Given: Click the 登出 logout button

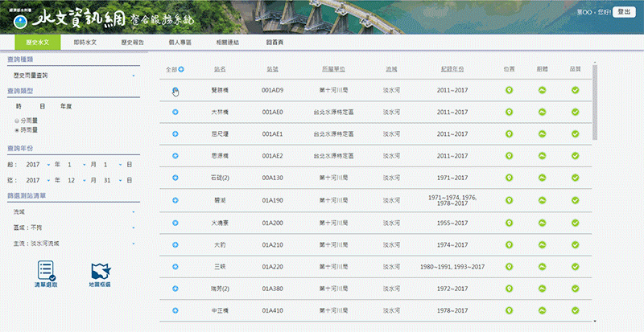Looking at the screenshot, I should [622, 12].
